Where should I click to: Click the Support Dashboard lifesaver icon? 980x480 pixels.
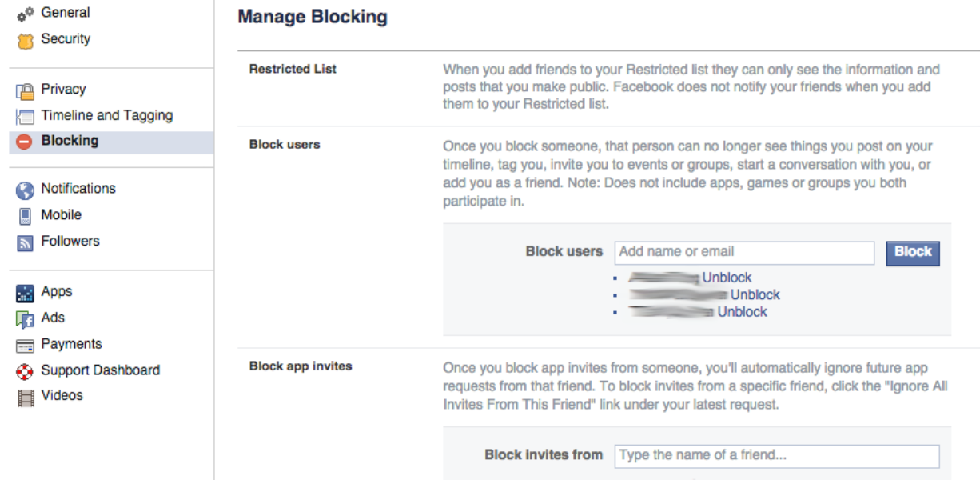pos(25,371)
